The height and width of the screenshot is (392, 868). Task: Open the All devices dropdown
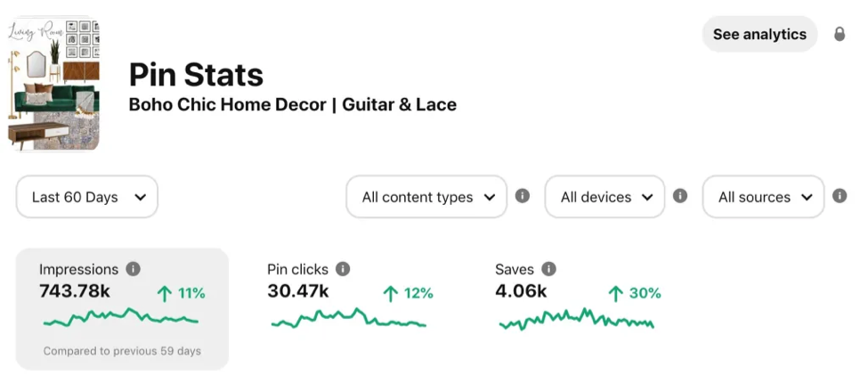pyautogui.click(x=604, y=197)
